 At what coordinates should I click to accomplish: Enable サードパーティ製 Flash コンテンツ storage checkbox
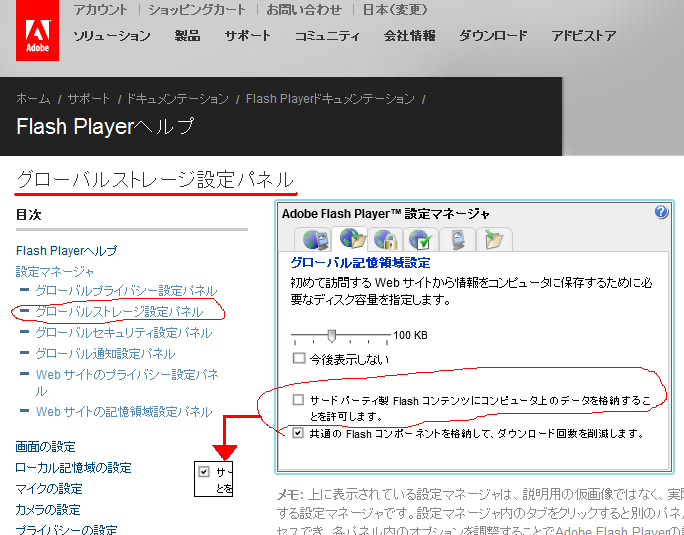pos(299,400)
